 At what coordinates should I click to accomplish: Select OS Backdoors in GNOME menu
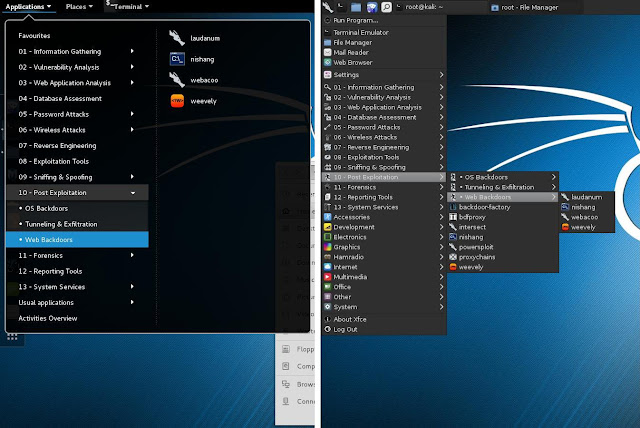click(x=77, y=208)
